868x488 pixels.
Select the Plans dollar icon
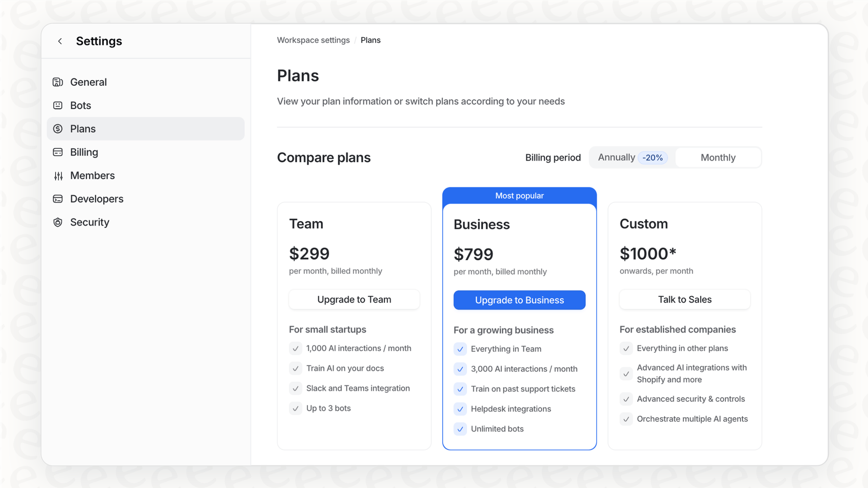click(x=58, y=129)
